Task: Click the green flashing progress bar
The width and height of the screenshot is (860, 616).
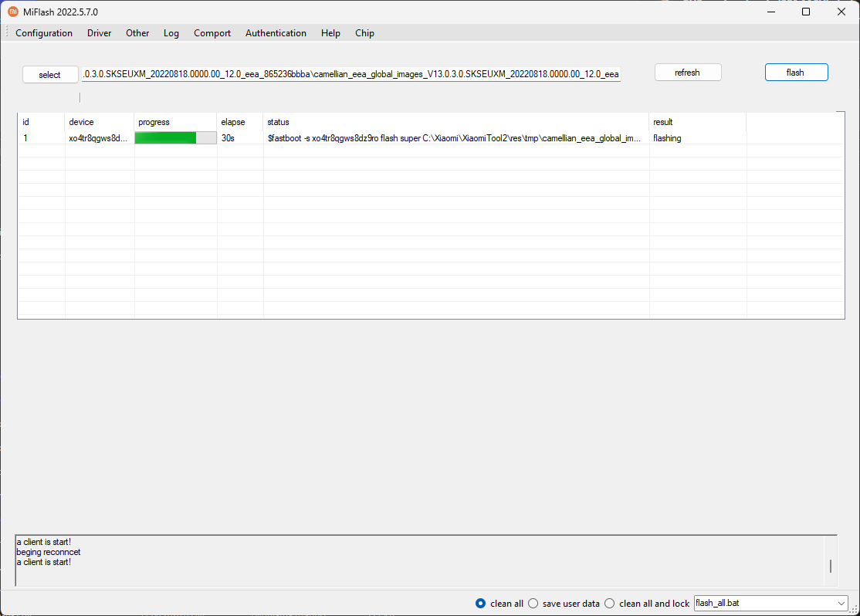Action: (x=175, y=138)
